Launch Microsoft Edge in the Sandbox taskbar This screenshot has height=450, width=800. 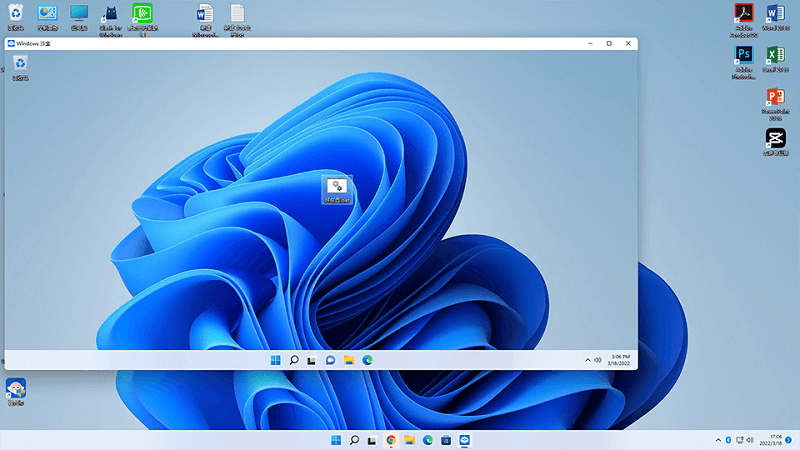367,360
